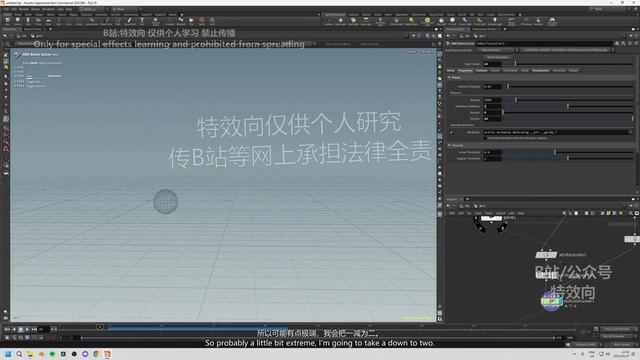This screenshot has height=360, width=640.
Task: Switch to the Collisions parameter tab
Action: point(482,71)
